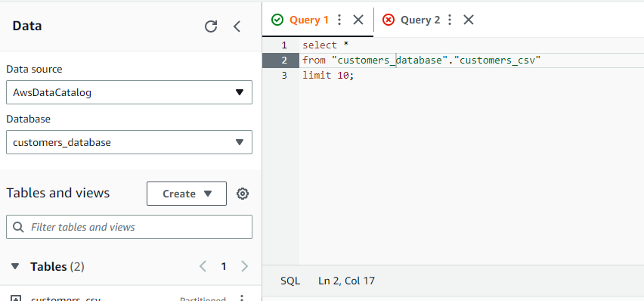Open Query 2 options menu
This screenshot has width=644, height=301.
tap(450, 20)
